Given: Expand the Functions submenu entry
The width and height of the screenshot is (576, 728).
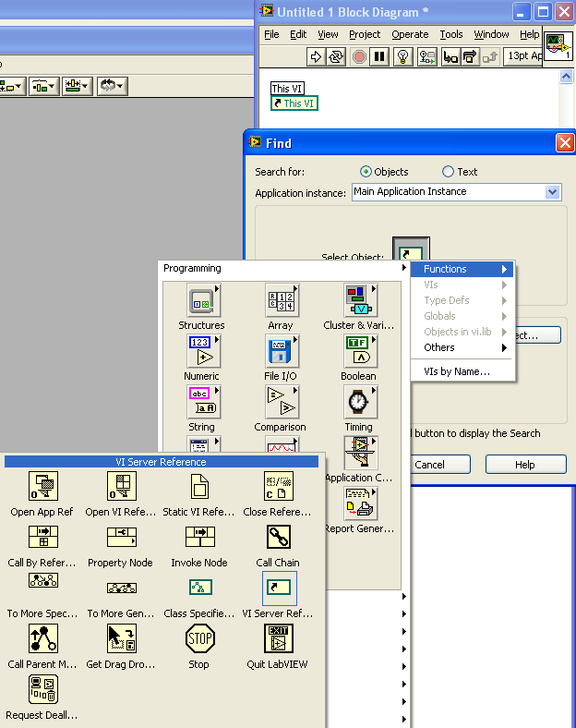Looking at the screenshot, I should click(x=462, y=269).
